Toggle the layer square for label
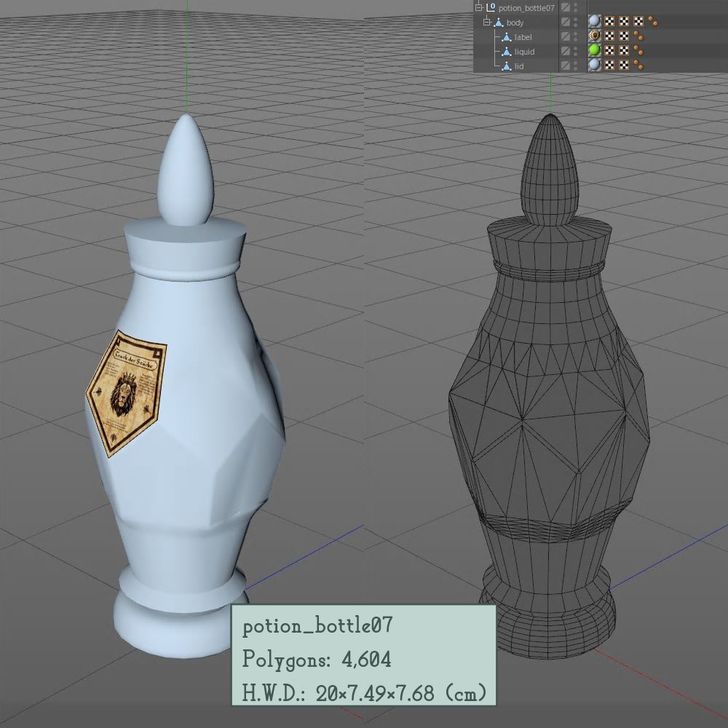 [x=565, y=36]
